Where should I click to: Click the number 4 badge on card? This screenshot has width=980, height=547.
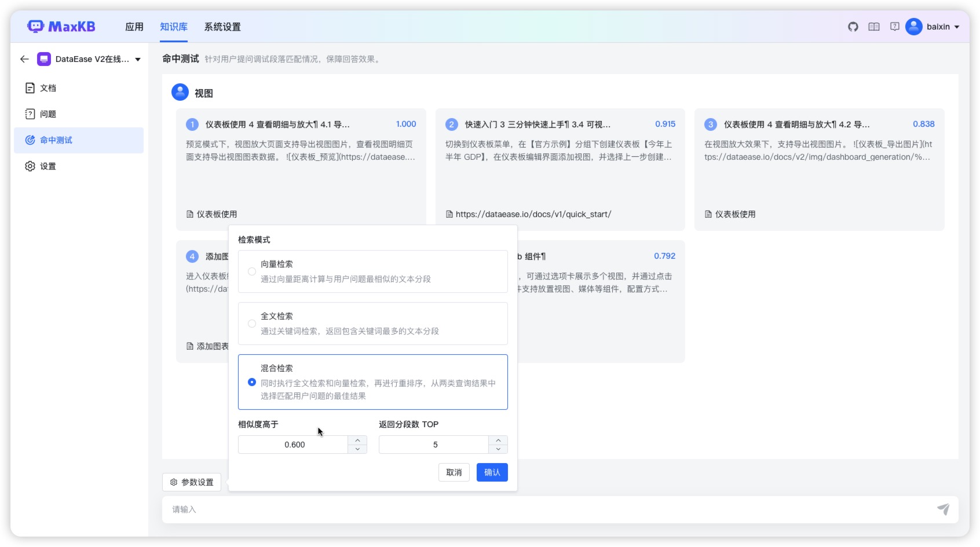(x=192, y=256)
